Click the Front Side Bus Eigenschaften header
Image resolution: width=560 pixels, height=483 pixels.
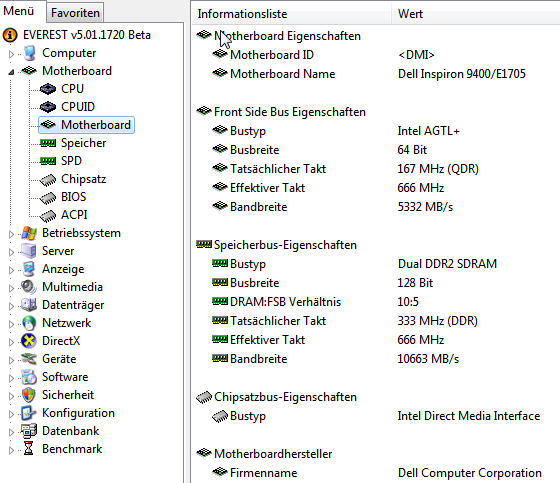[x=290, y=112]
